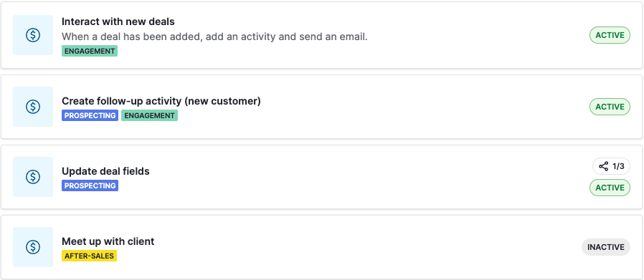Open the 1/3 sharing badge
Image resolution: width=644 pixels, height=280 pixels.
click(611, 166)
